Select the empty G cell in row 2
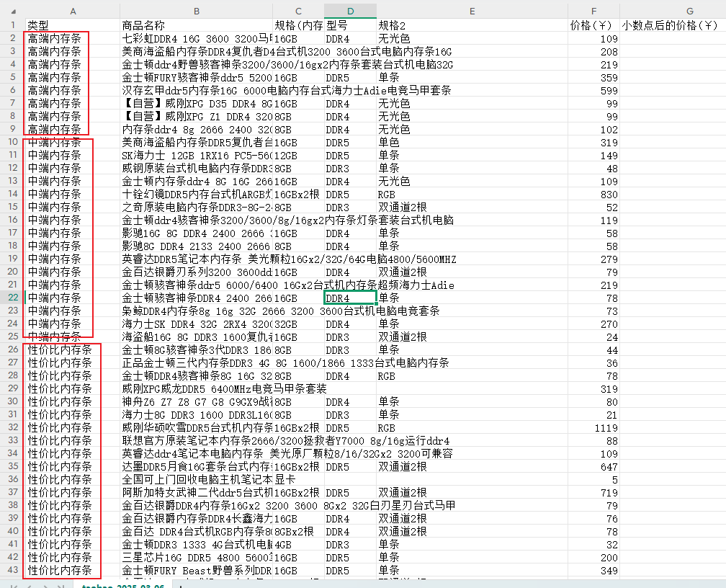Image resolution: width=726 pixels, height=588 pixels. pos(673,38)
